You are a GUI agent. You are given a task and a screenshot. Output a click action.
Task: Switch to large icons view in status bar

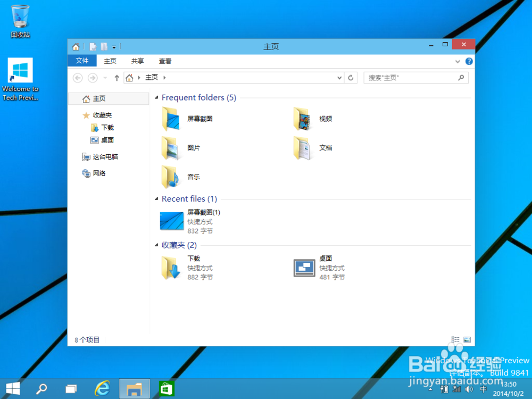(467, 339)
